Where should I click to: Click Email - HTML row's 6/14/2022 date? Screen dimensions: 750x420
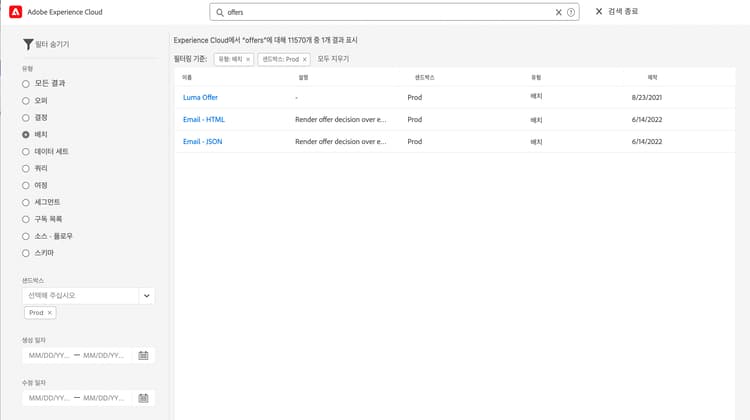[x=647, y=120]
